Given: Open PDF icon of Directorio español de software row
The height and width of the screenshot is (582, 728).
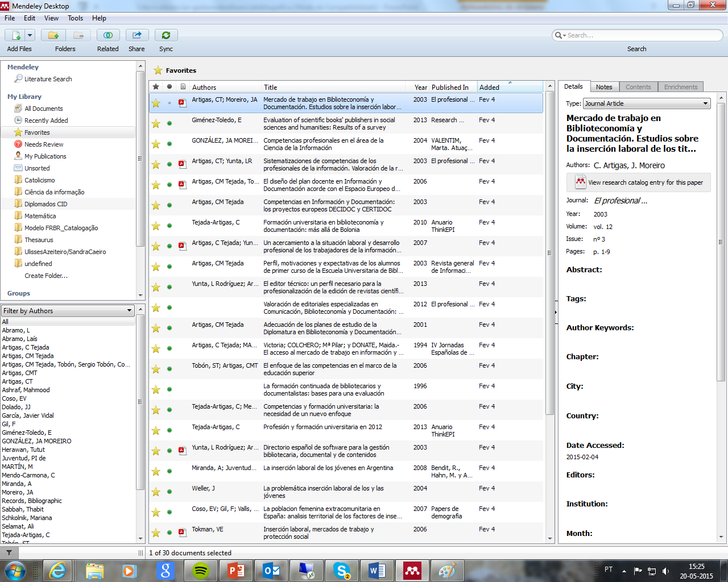Looking at the screenshot, I should pyautogui.click(x=183, y=451).
